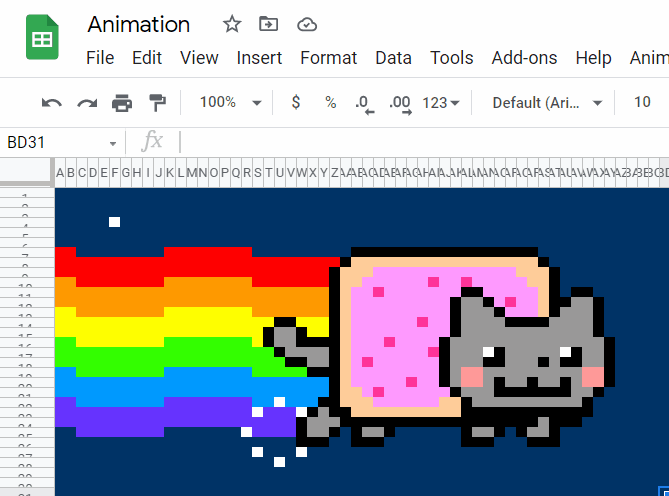Open the File menu
The width and height of the screenshot is (669, 496).
[100, 58]
